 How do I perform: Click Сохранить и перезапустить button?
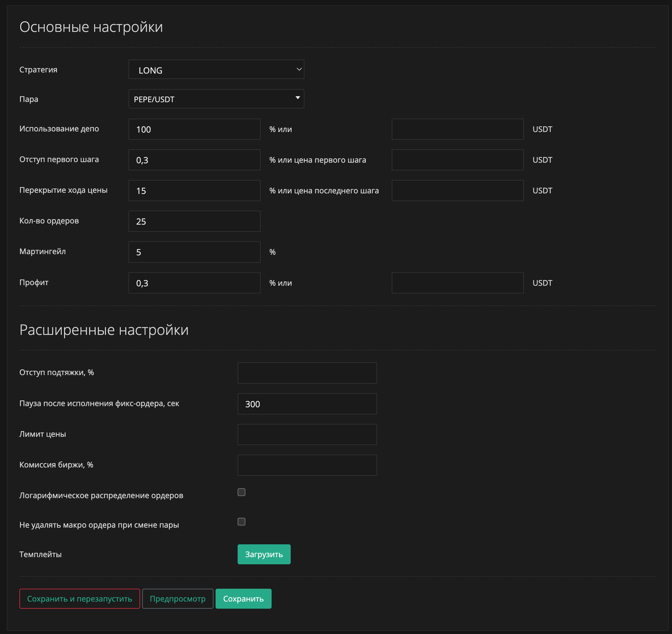[x=80, y=599]
